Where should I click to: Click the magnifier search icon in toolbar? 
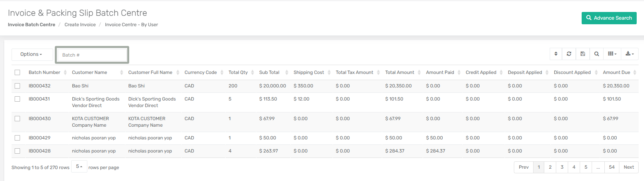coord(597,54)
